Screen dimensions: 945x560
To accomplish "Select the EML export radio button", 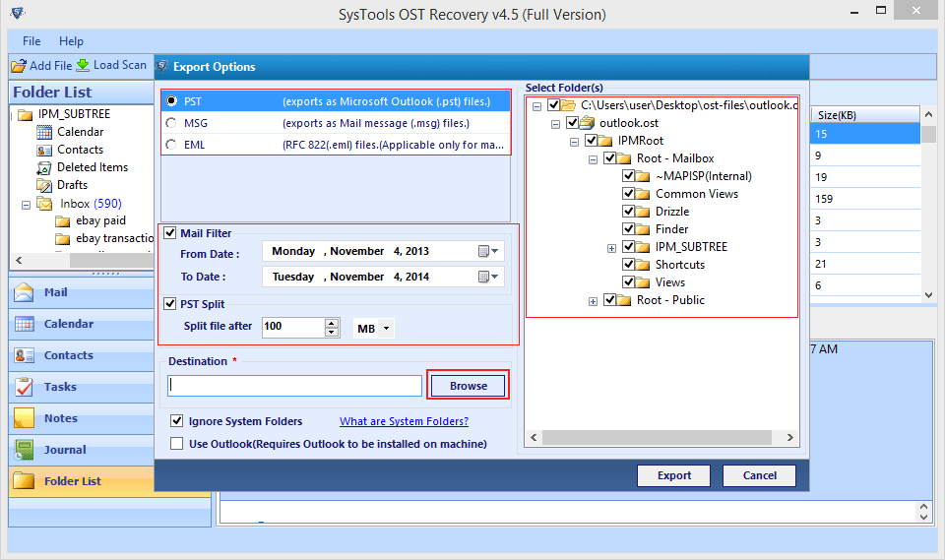I will 171,145.
